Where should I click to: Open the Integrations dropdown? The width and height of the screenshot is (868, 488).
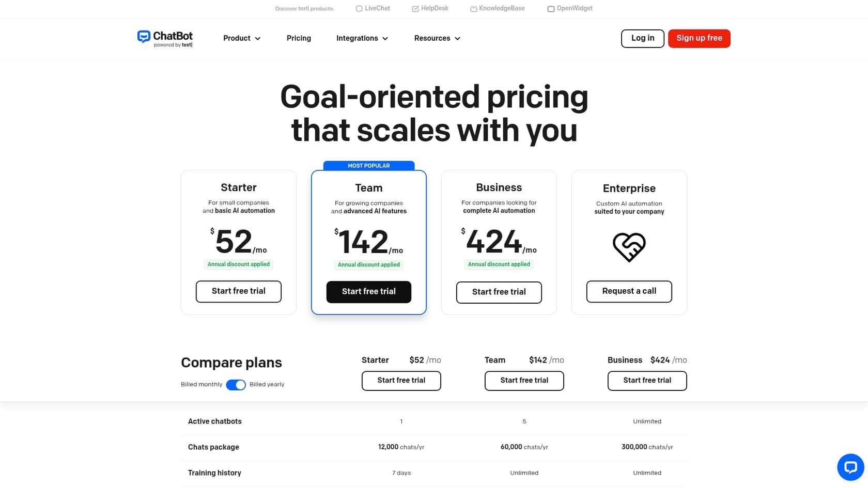click(362, 38)
